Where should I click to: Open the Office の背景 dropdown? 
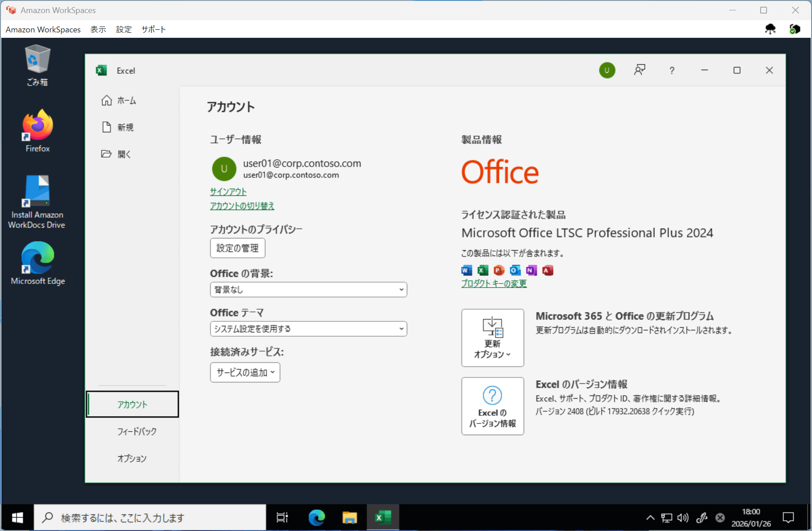(x=308, y=289)
